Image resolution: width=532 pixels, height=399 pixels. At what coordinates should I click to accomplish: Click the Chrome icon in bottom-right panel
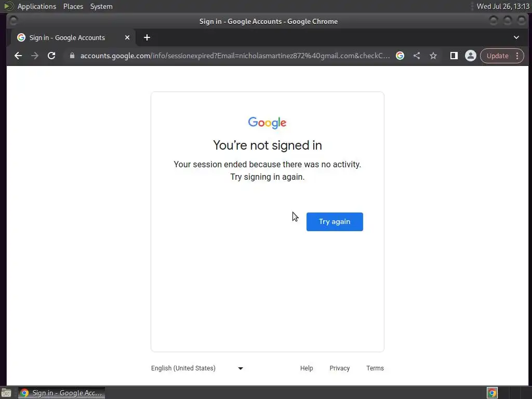point(492,393)
